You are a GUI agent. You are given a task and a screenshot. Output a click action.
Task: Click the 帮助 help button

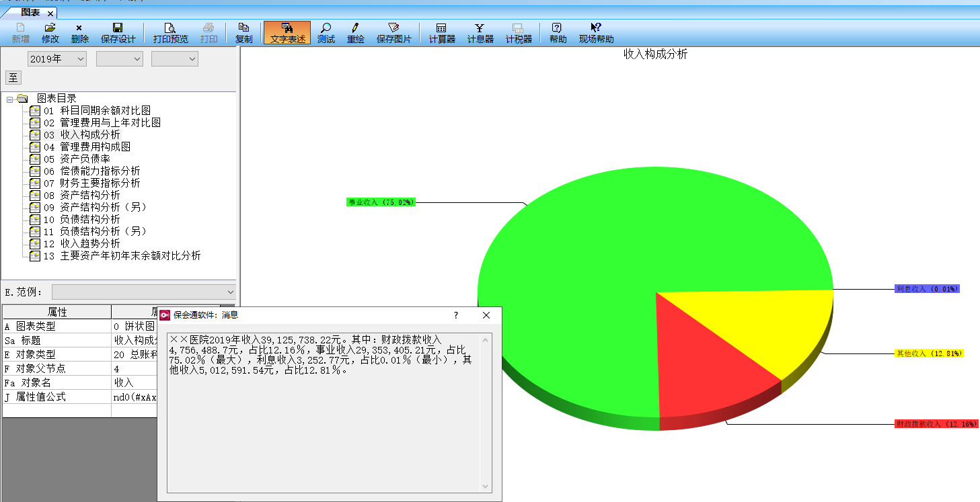tap(558, 33)
